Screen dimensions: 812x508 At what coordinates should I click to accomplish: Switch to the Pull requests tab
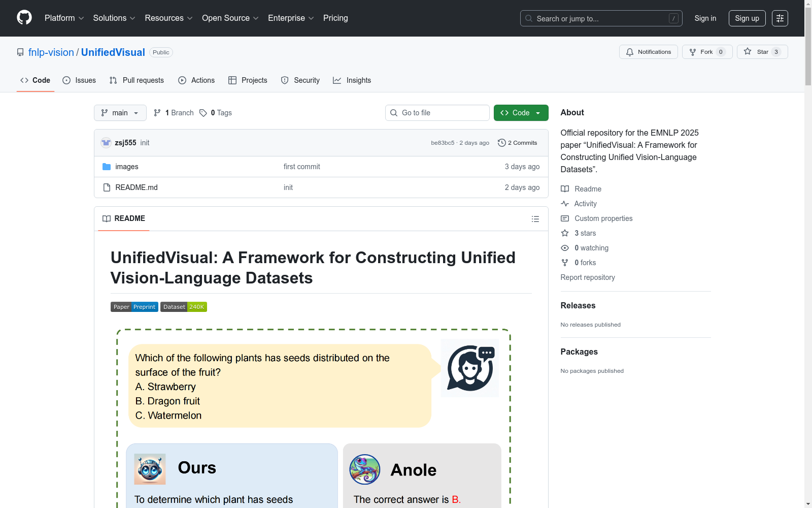[x=137, y=80]
